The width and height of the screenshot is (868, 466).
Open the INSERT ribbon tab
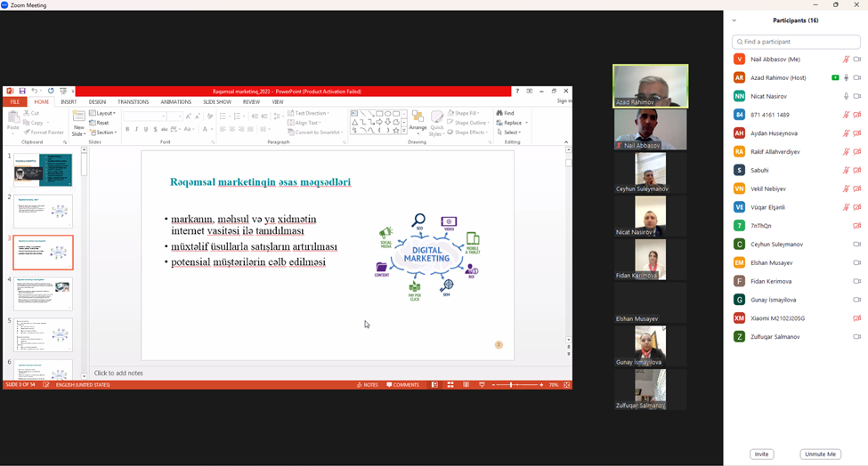pos(69,102)
